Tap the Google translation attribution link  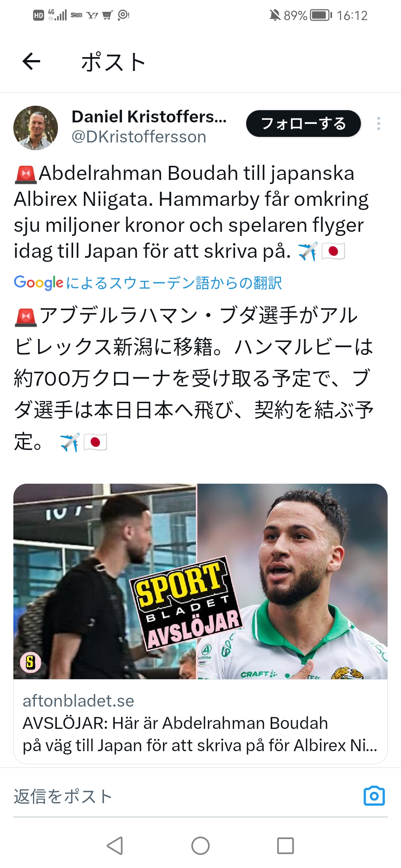click(x=148, y=283)
